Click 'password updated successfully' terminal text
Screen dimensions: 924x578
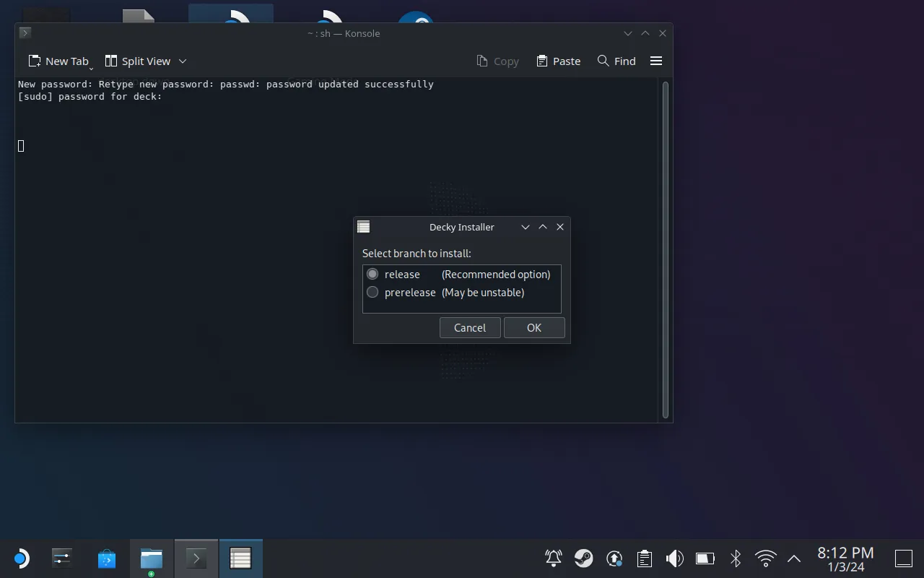(x=350, y=84)
